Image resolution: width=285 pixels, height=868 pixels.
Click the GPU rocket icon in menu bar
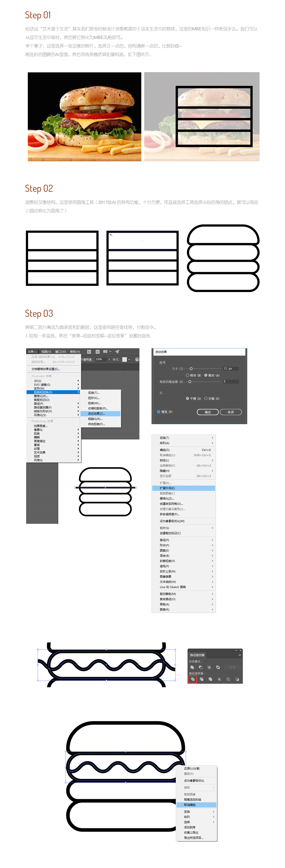(117, 351)
